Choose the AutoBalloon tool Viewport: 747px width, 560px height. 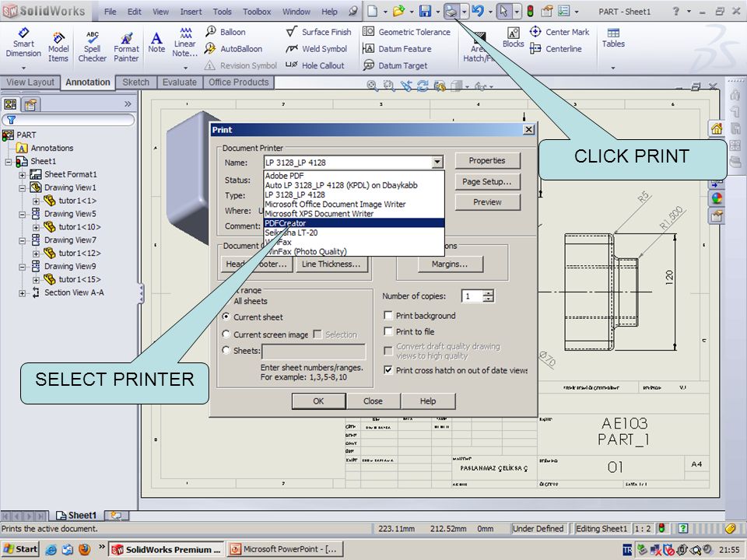pyautogui.click(x=233, y=48)
